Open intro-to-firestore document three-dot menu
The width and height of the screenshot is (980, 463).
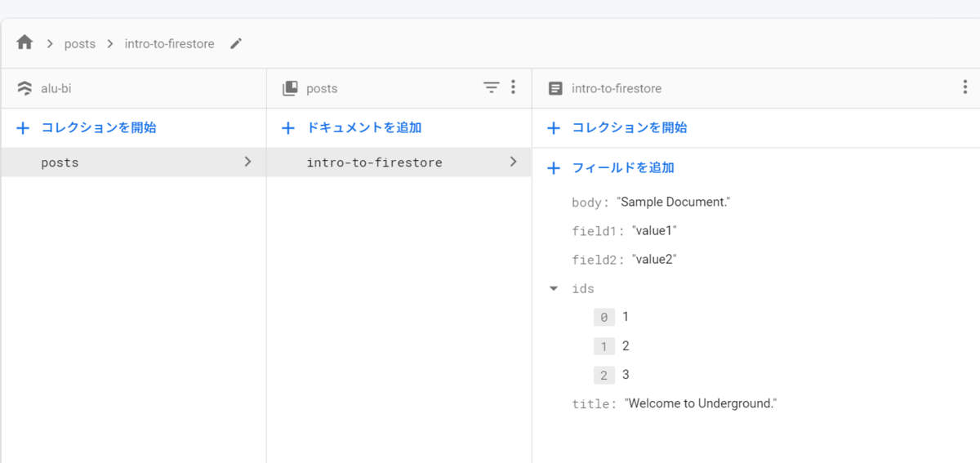(x=964, y=87)
